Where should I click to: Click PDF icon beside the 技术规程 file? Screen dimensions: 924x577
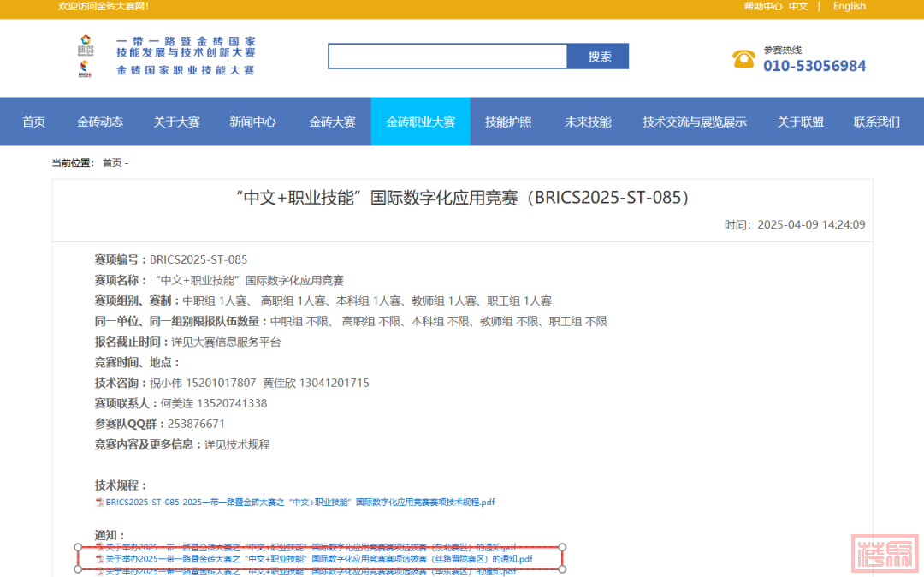tap(99, 503)
